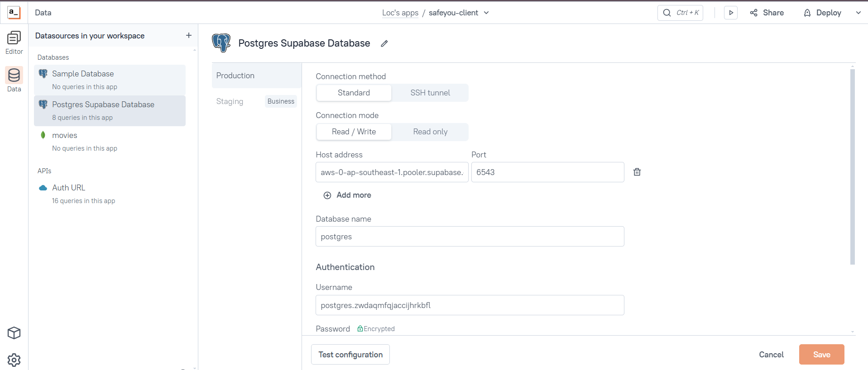Run app preview with play icon

point(731,13)
